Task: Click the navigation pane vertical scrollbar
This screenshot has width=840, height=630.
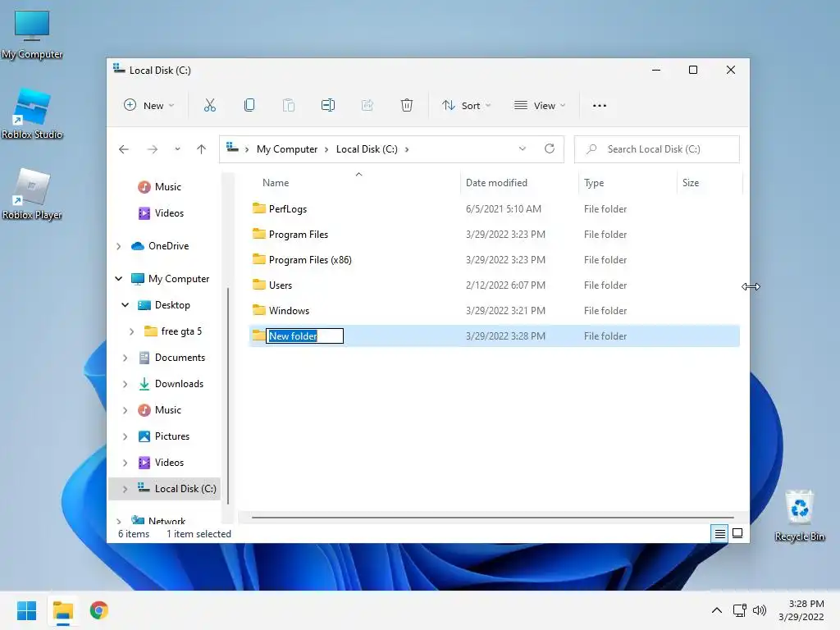Action: pos(228,396)
